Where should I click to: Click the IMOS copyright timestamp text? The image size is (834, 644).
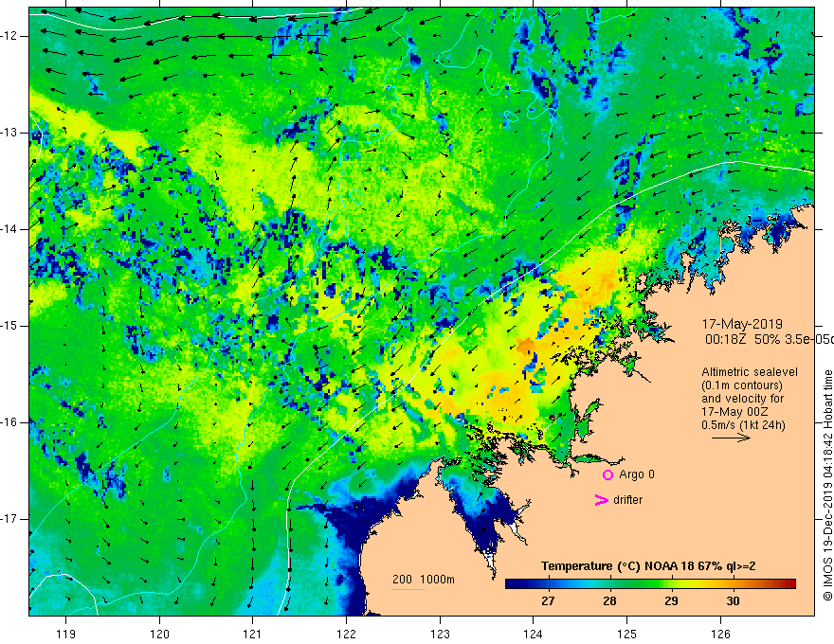[827, 485]
